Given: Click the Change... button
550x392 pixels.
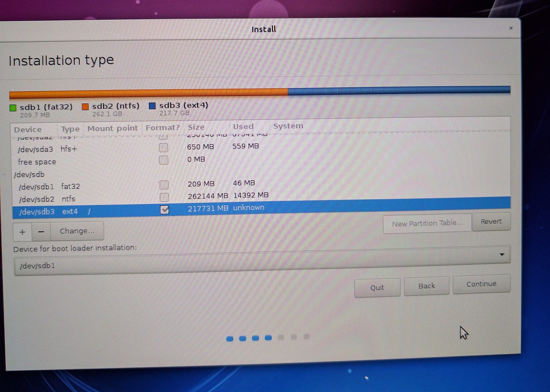Looking at the screenshot, I should point(77,231).
